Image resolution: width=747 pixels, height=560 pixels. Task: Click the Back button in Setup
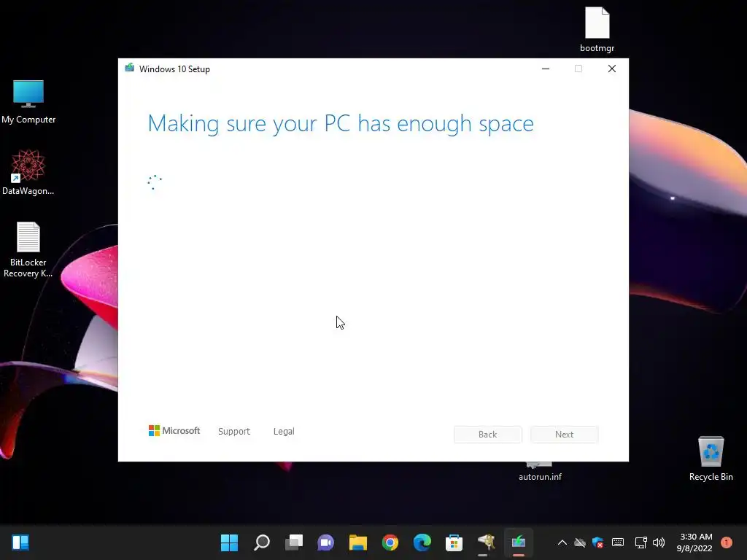click(488, 435)
